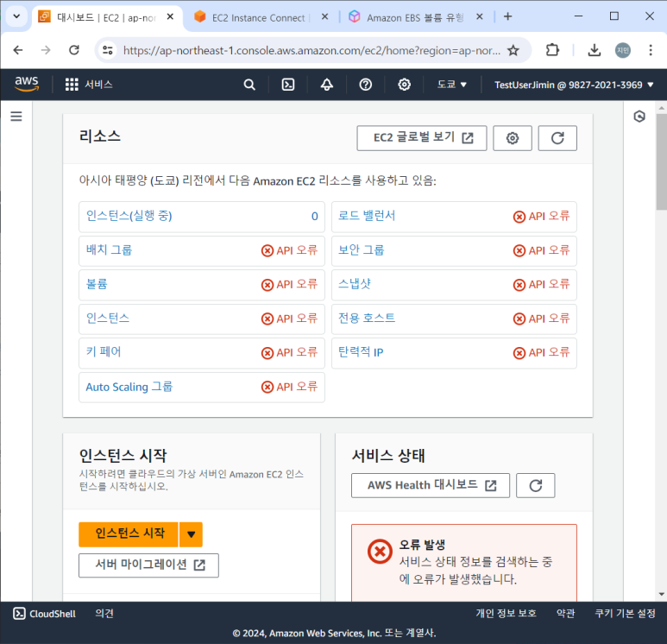
Task: Click the API 오류 status beside 로드 밸런서
Action: coord(541,216)
